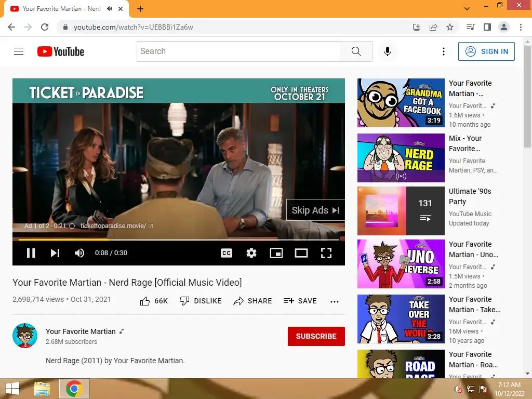
Task: Click the ad progress bar
Action: [179, 240]
